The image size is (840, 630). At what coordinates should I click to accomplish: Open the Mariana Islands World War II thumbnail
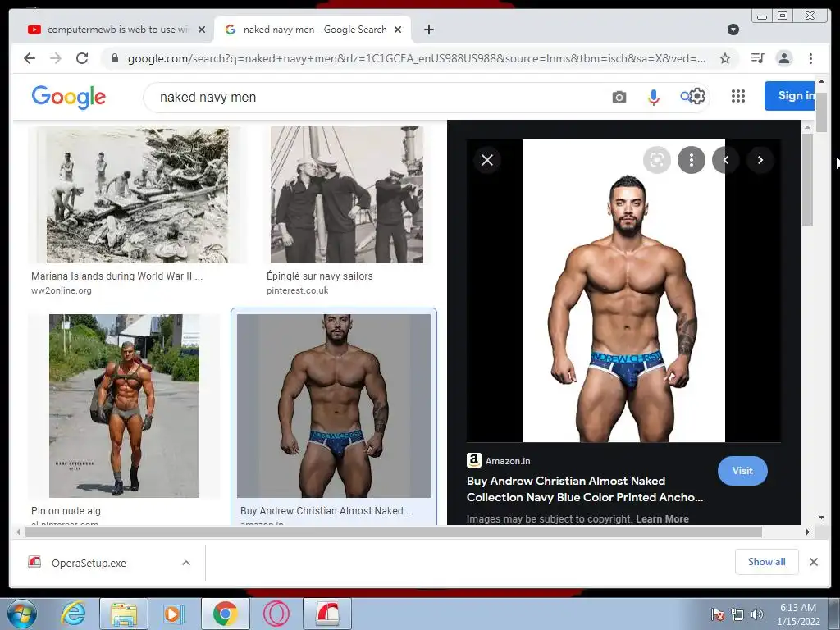coord(137,195)
